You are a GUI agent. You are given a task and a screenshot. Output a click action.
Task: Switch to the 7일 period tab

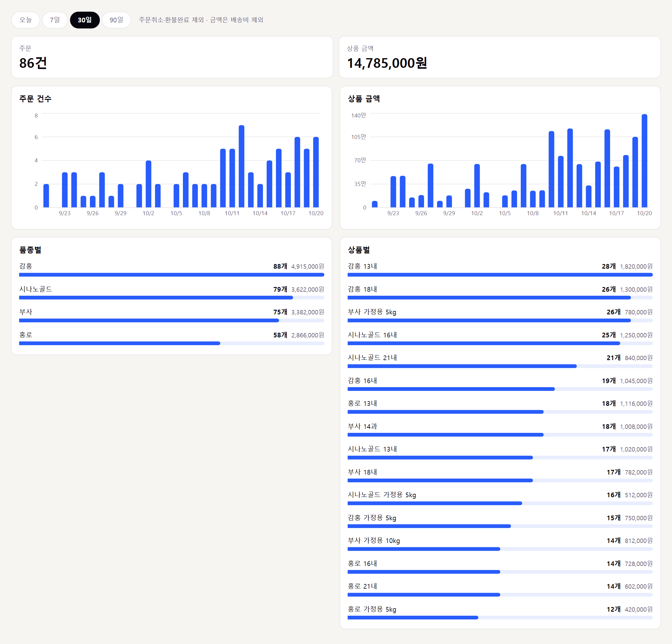coord(55,20)
